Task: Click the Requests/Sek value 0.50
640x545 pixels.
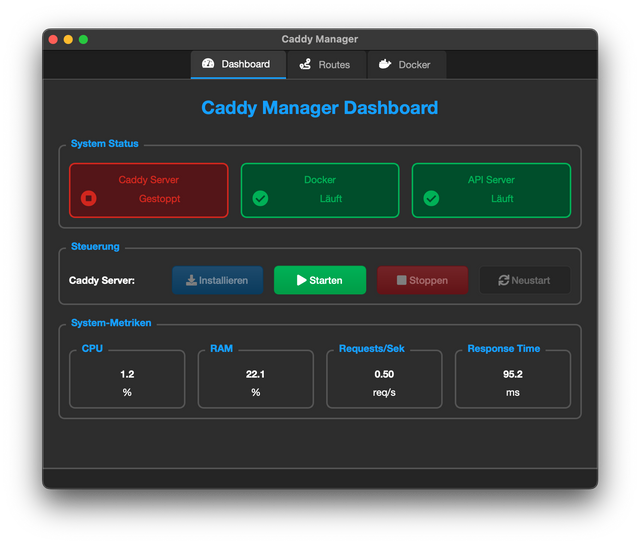Action: point(384,374)
